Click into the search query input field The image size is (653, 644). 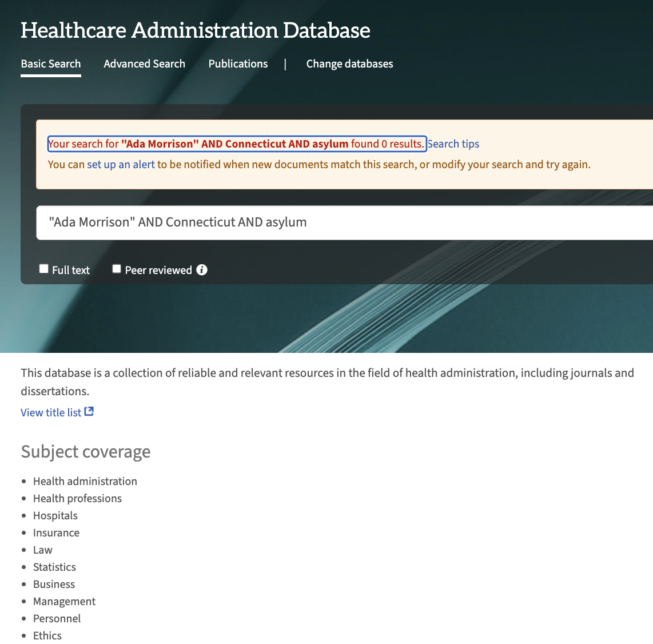[x=343, y=222]
